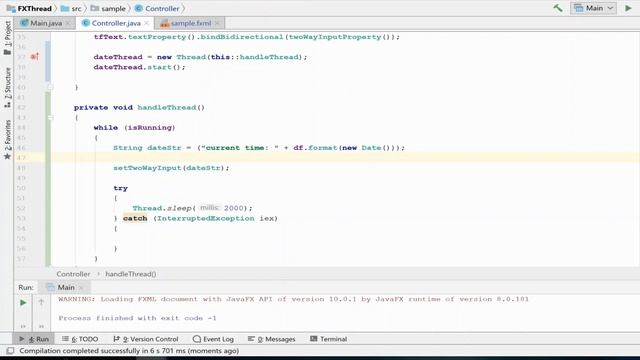The height and width of the screenshot is (360, 640).
Task: Collapse handleThread body fold marker at line 43
Action: 51,118
